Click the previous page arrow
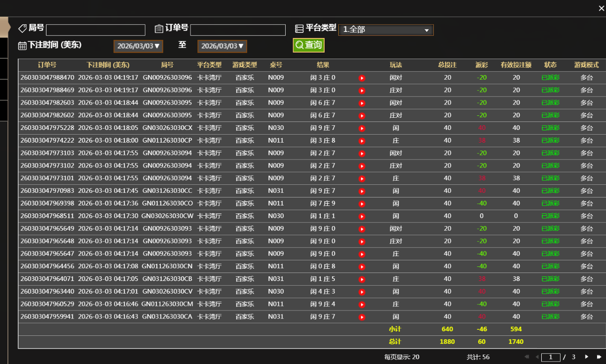 pos(537,357)
